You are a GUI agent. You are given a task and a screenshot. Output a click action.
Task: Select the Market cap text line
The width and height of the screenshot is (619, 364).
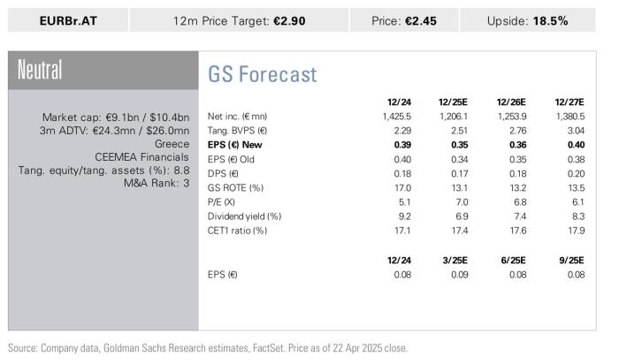(x=116, y=118)
